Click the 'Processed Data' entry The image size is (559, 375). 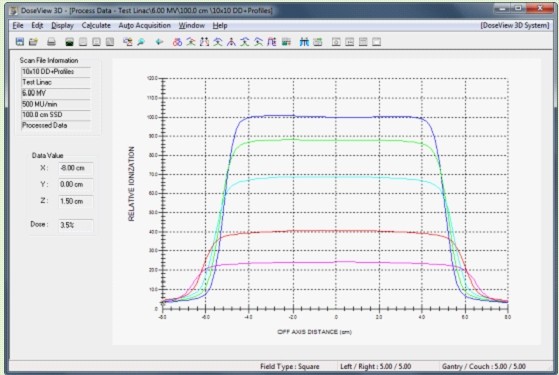(x=56, y=125)
